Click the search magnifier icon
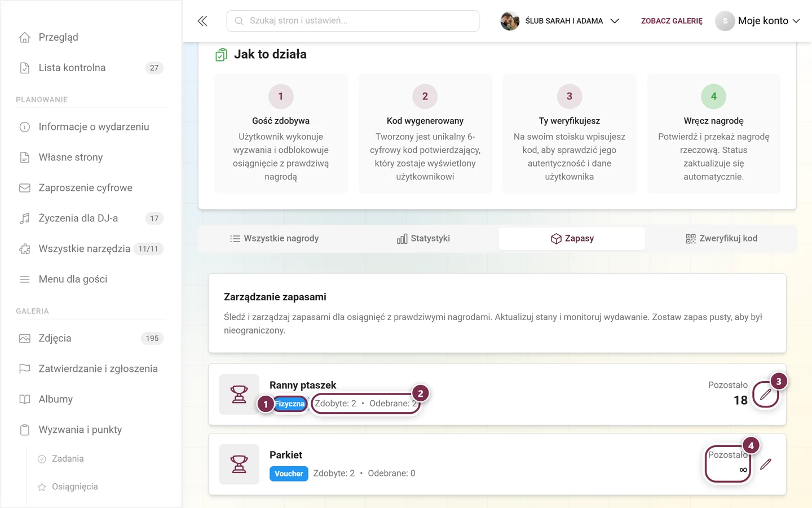This screenshot has height=508, width=812. point(239,21)
